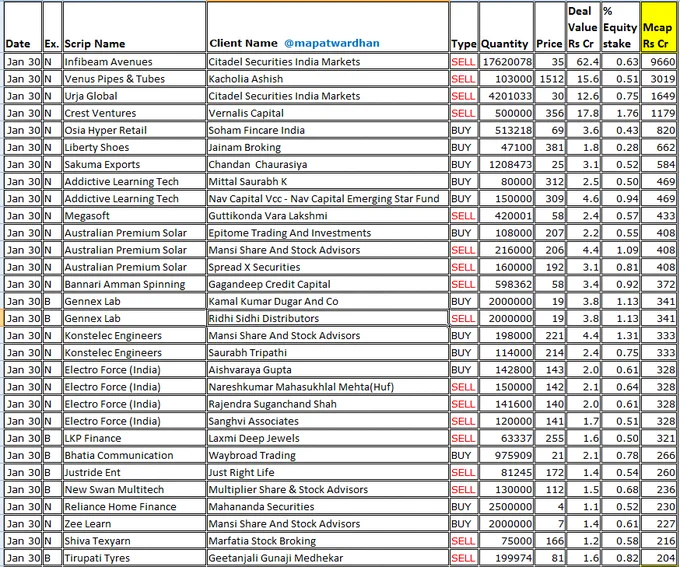Viewport: 680px width, 567px height.
Task: Click the 'Just Right Life' cell
Action: pos(328,472)
